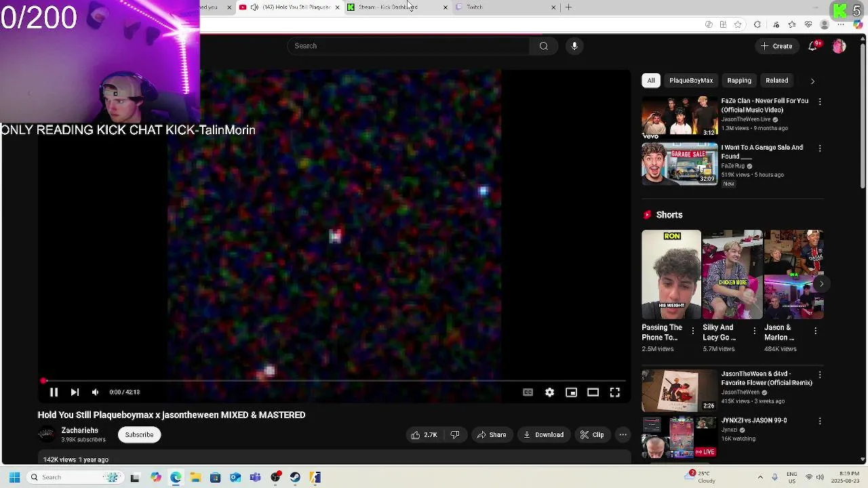Screen dimensions: 868x488
Task: Open Microsoft Teams from taskbar
Action: tap(255, 477)
